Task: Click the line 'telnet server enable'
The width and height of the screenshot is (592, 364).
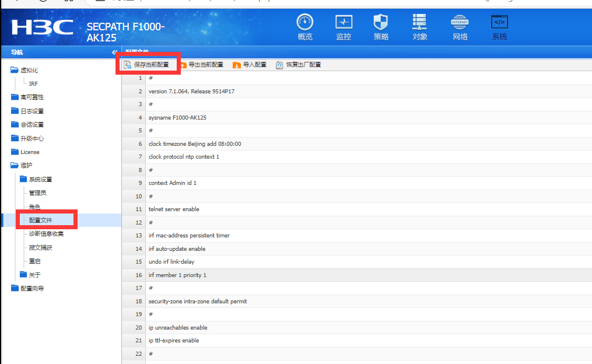Action: (174, 209)
